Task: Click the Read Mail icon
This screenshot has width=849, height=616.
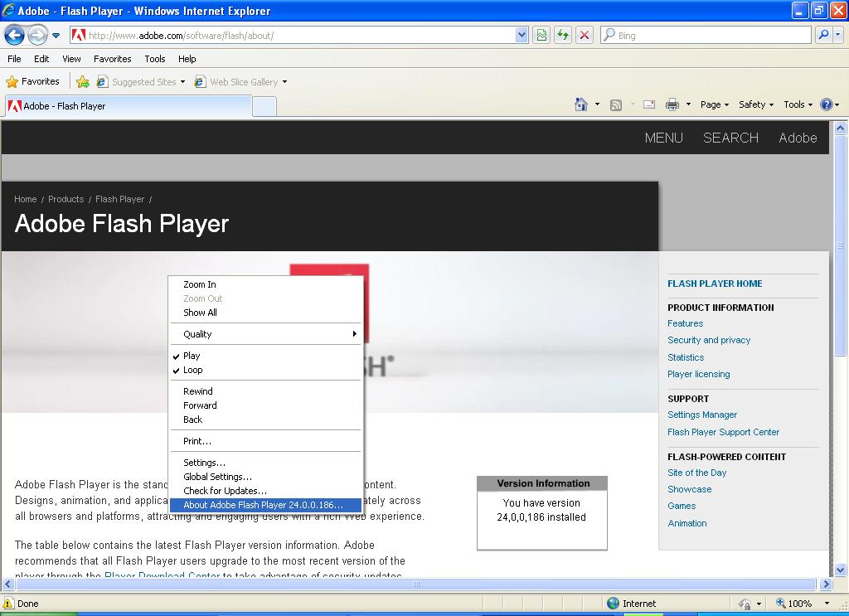Action: pos(649,105)
